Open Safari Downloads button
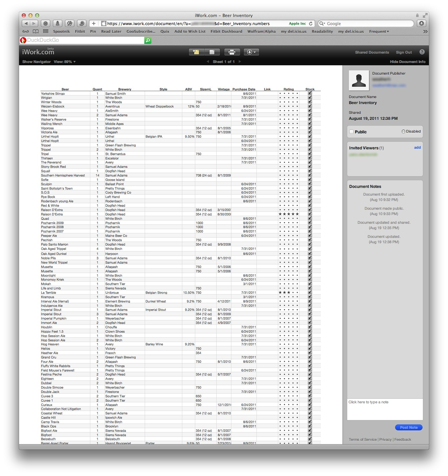The image size is (448, 476). pos(422,23)
